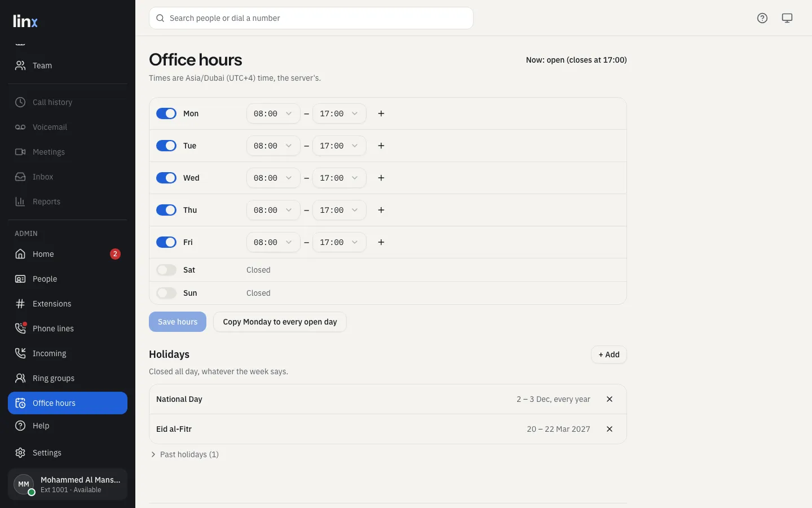812x508 pixels.
Task: Remove the National Day holiday
Action: pos(610,399)
